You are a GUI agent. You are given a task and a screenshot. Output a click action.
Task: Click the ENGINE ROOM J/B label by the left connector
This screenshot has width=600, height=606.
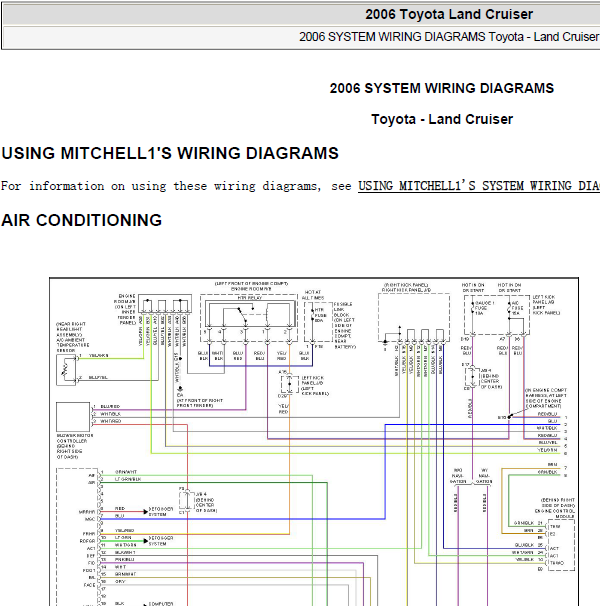[125, 309]
